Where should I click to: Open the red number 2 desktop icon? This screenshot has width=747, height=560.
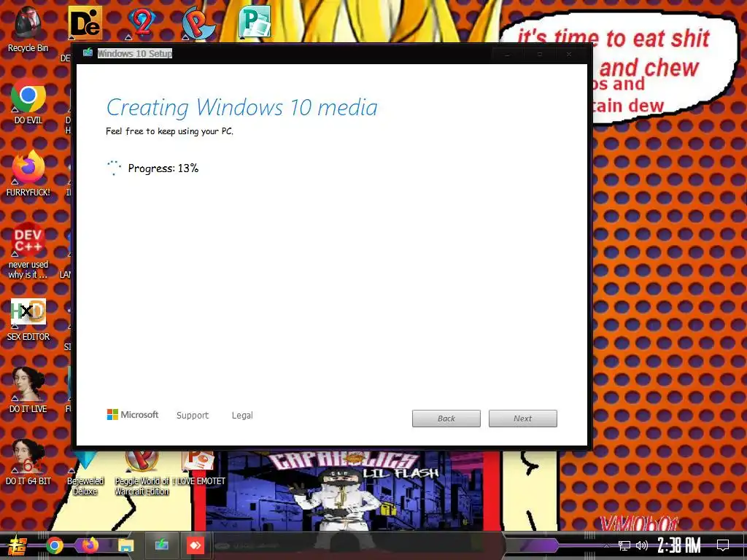[x=142, y=23]
